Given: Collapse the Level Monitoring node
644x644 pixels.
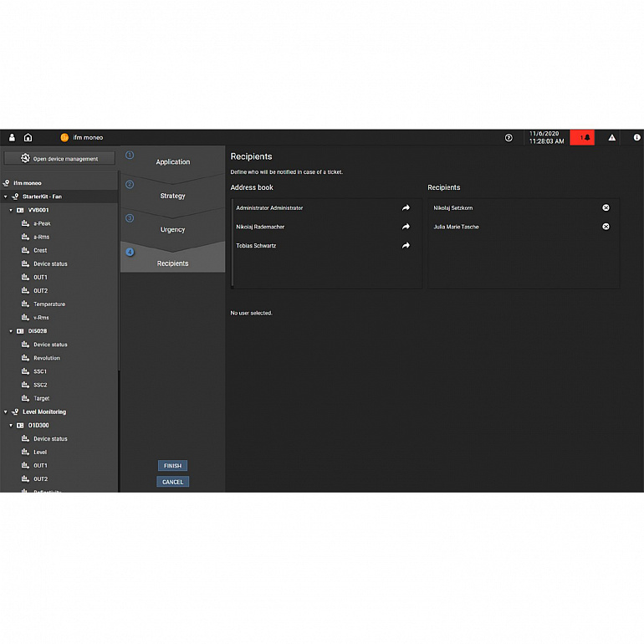Looking at the screenshot, I should click(x=5, y=412).
